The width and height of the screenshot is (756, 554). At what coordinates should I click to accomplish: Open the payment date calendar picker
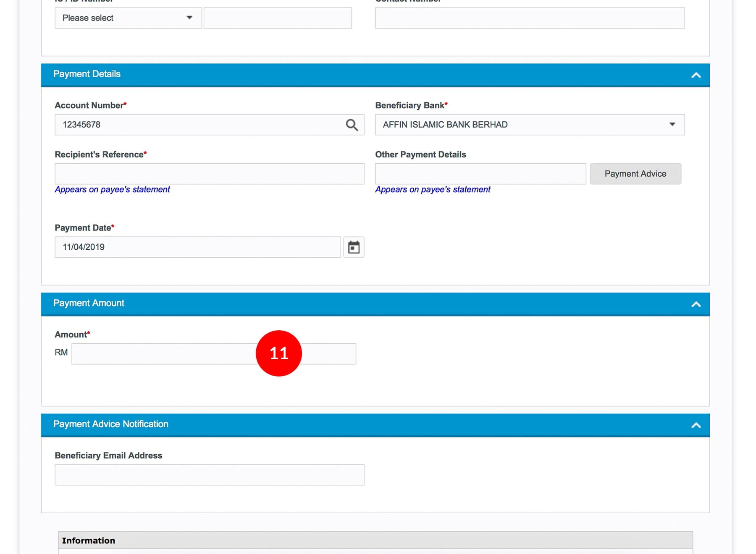pyautogui.click(x=354, y=247)
